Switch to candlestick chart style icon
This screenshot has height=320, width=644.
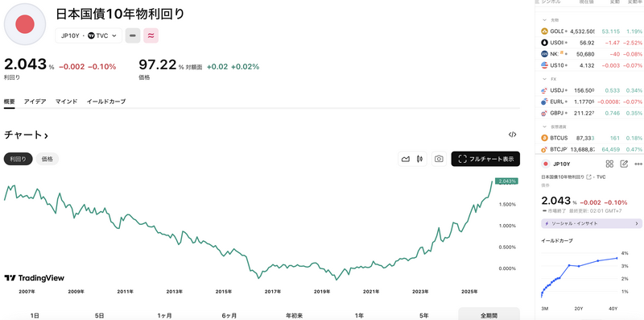pyautogui.click(x=419, y=159)
